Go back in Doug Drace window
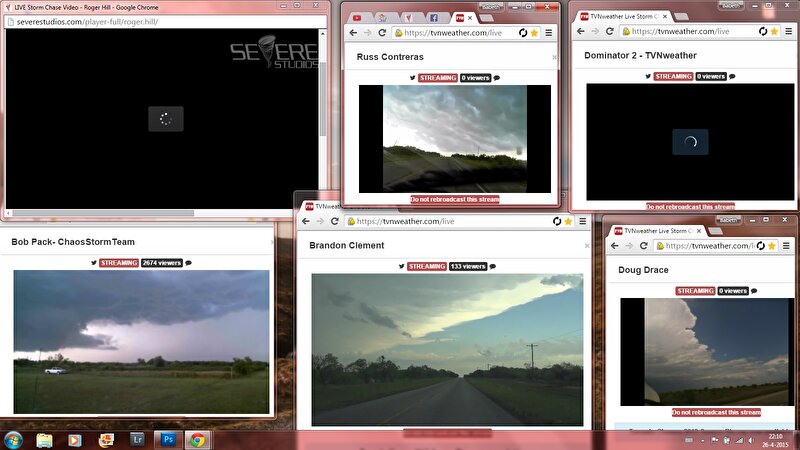 pos(615,246)
